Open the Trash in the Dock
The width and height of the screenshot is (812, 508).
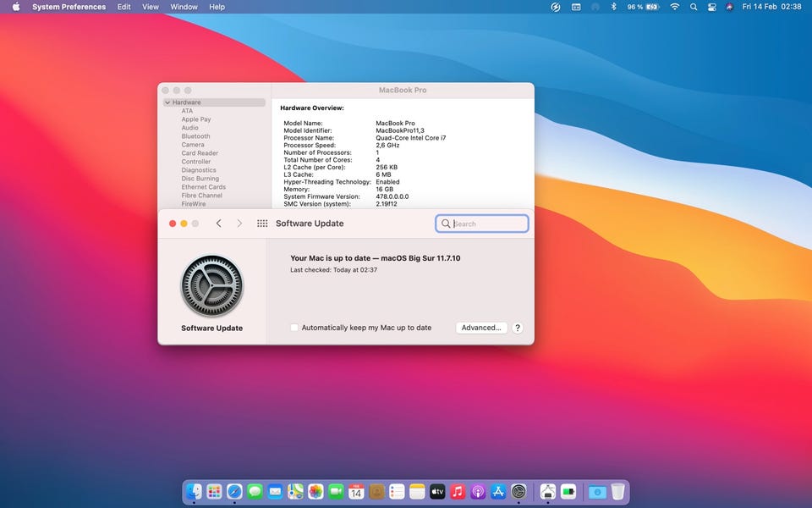(x=617, y=491)
